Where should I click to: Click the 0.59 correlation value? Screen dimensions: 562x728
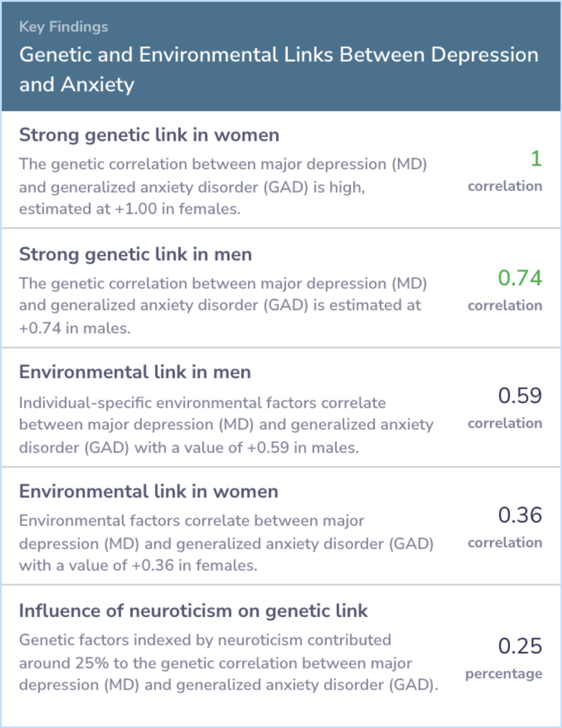520,396
